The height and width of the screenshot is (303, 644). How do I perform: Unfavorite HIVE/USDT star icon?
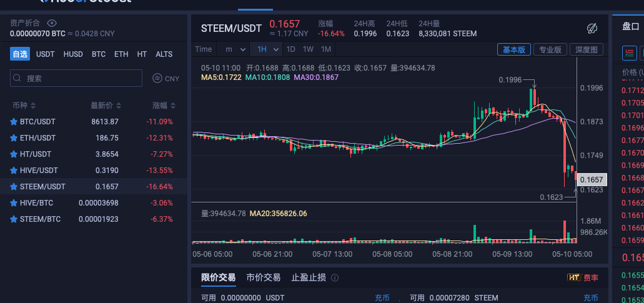point(14,171)
